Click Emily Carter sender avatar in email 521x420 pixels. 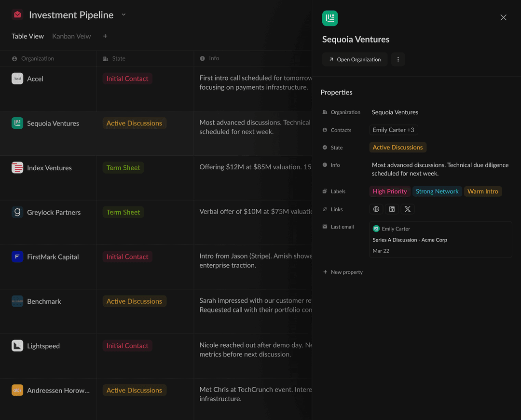coord(376,229)
